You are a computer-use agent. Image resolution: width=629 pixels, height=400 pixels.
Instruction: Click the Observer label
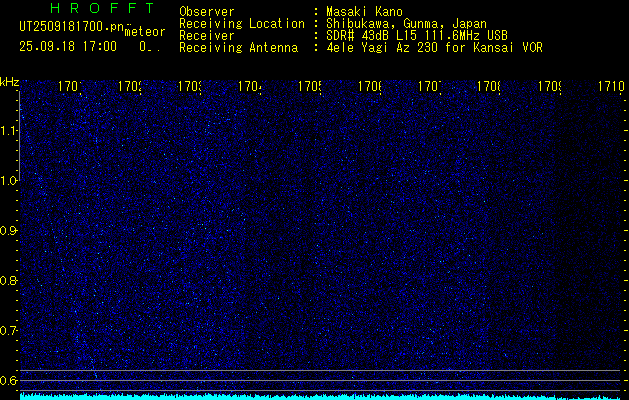[x=207, y=12]
